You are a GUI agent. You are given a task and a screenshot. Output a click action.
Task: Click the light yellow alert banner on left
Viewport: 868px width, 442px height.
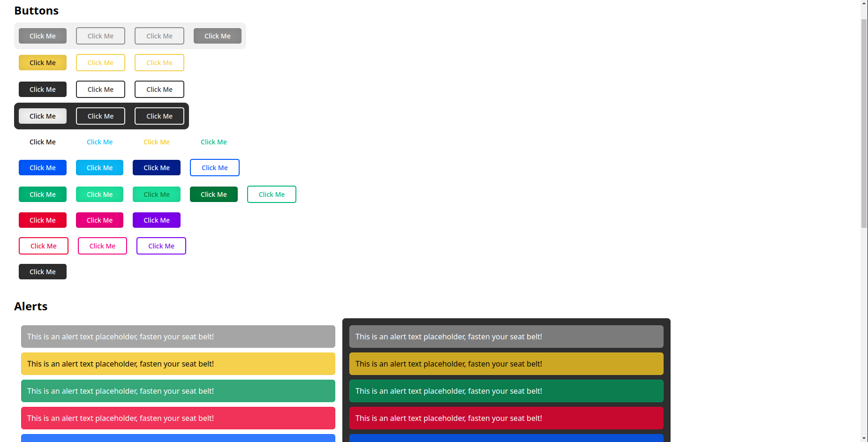(178, 364)
